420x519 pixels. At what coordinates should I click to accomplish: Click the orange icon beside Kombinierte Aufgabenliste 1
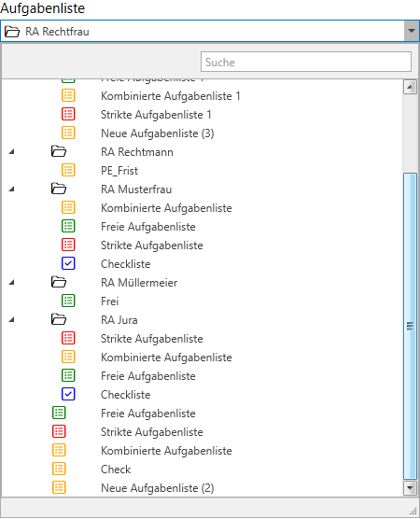coord(68,95)
